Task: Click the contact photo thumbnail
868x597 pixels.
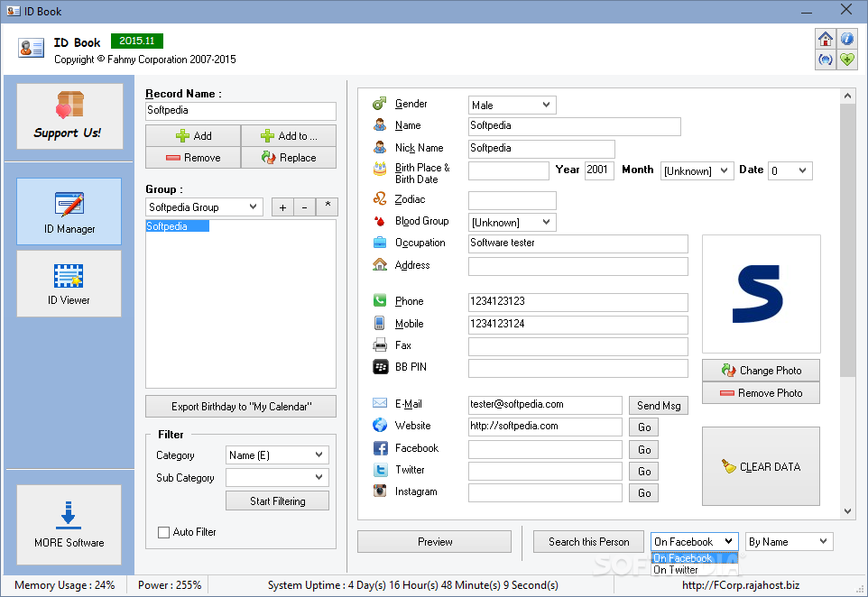Action: click(x=762, y=294)
